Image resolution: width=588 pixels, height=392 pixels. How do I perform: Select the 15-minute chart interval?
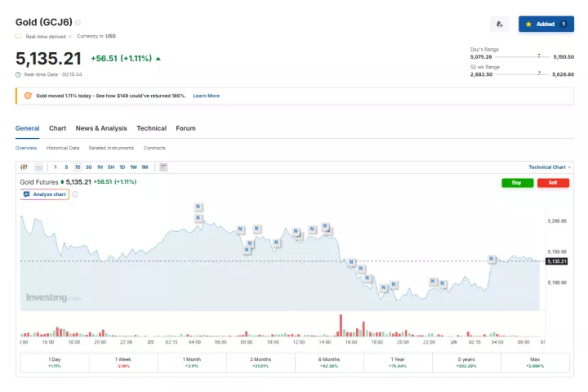77,167
